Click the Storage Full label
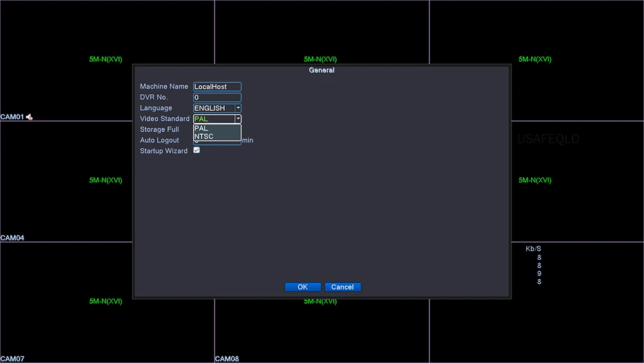 pyautogui.click(x=159, y=130)
